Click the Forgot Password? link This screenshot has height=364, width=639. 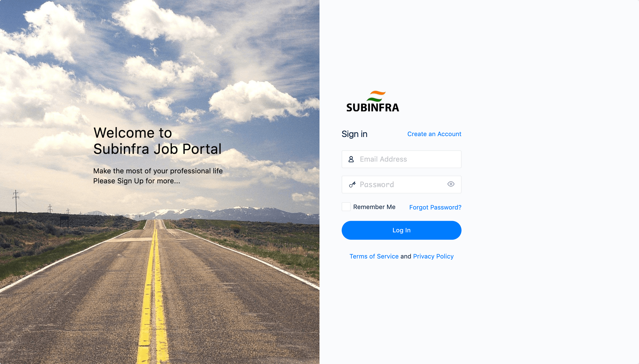point(435,207)
